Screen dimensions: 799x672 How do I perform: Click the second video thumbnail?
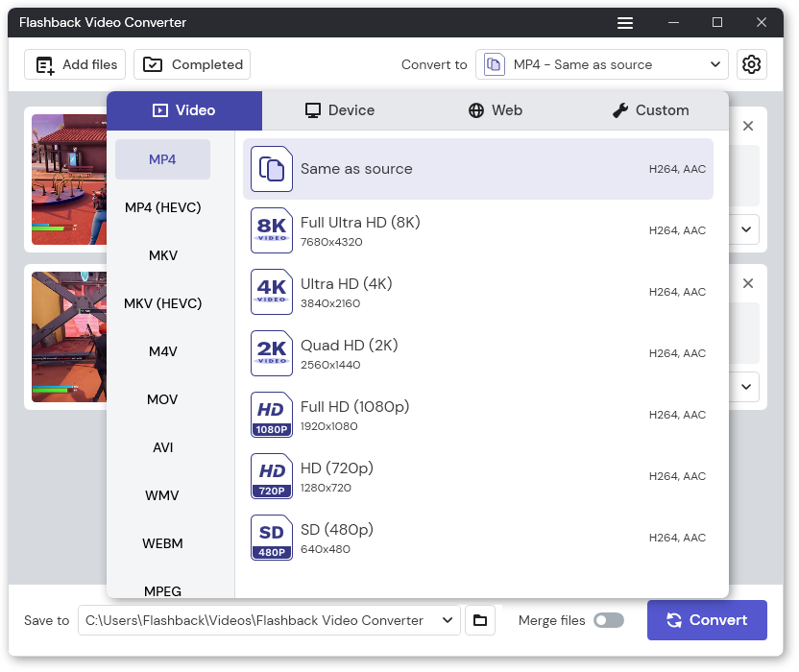click(69, 337)
